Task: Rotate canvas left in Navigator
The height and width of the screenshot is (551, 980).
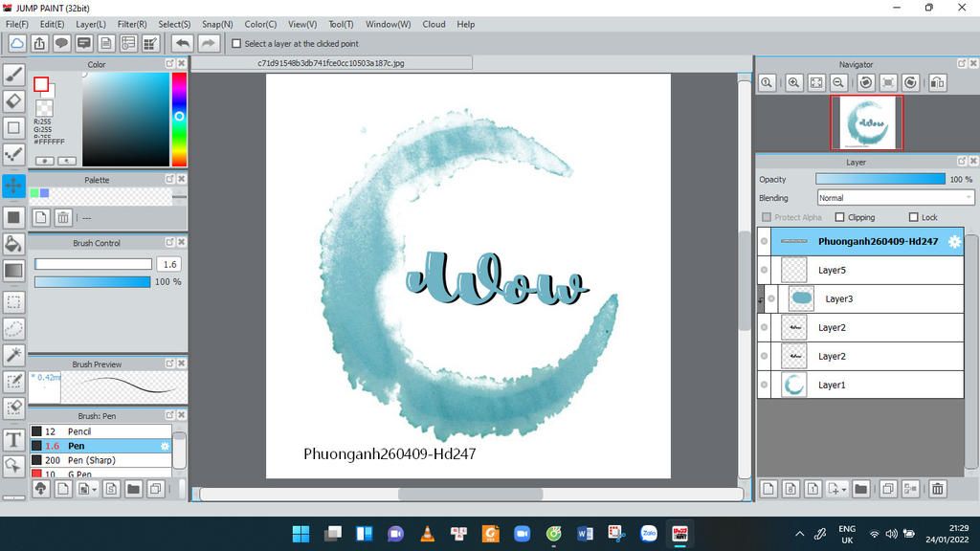Action: pyautogui.click(x=865, y=82)
